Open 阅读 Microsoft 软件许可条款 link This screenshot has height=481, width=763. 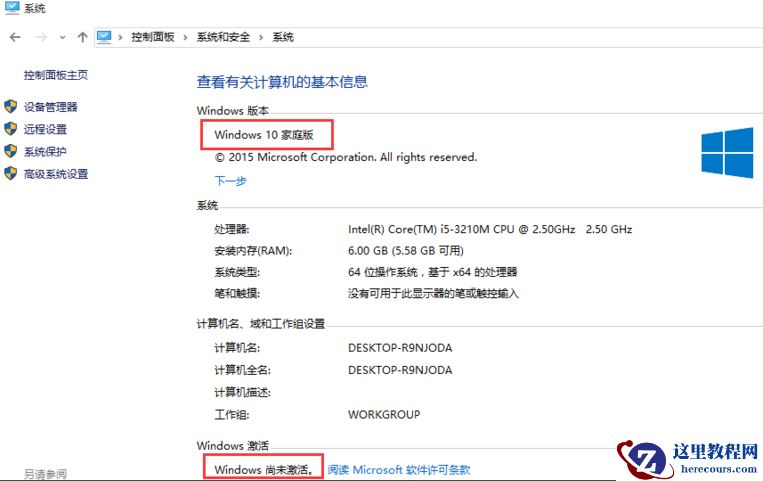click(399, 470)
